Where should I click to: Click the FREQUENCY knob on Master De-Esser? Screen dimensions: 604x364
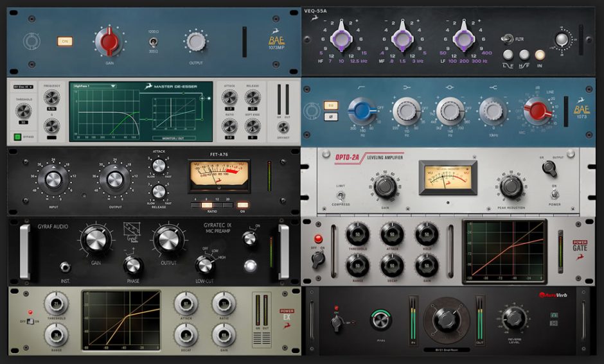pyautogui.click(x=51, y=98)
